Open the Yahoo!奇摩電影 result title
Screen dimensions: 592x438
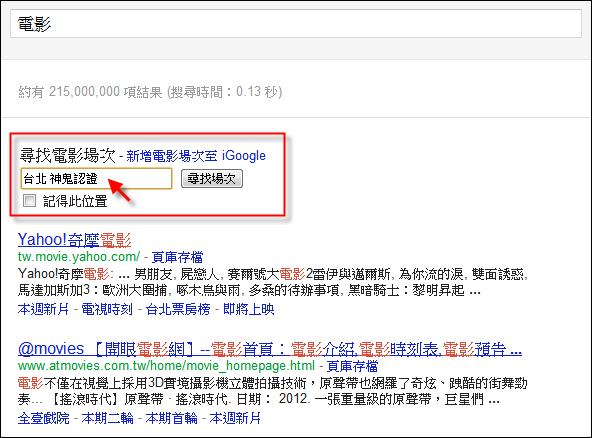74,240
